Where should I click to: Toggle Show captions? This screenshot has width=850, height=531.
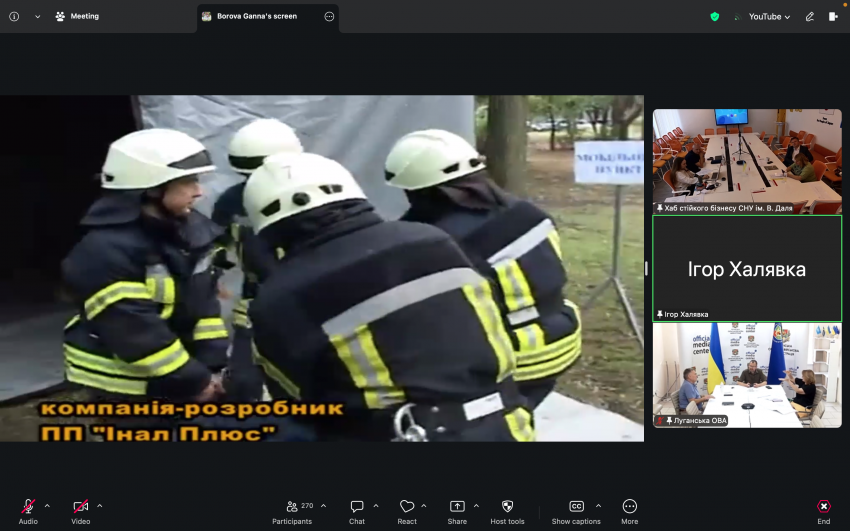click(576, 511)
